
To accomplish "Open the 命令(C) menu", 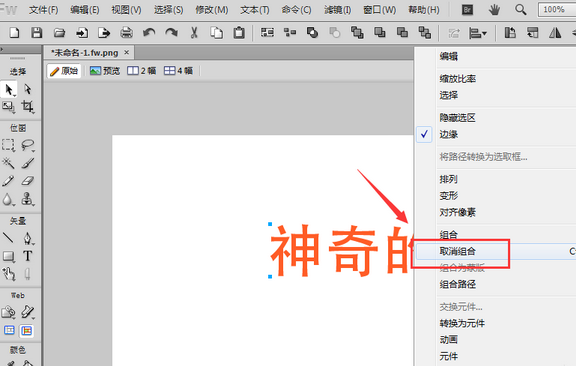I will (296, 10).
